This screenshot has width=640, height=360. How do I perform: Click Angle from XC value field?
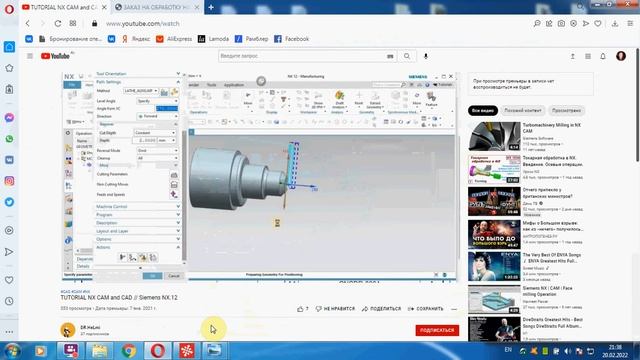(x=167, y=109)
